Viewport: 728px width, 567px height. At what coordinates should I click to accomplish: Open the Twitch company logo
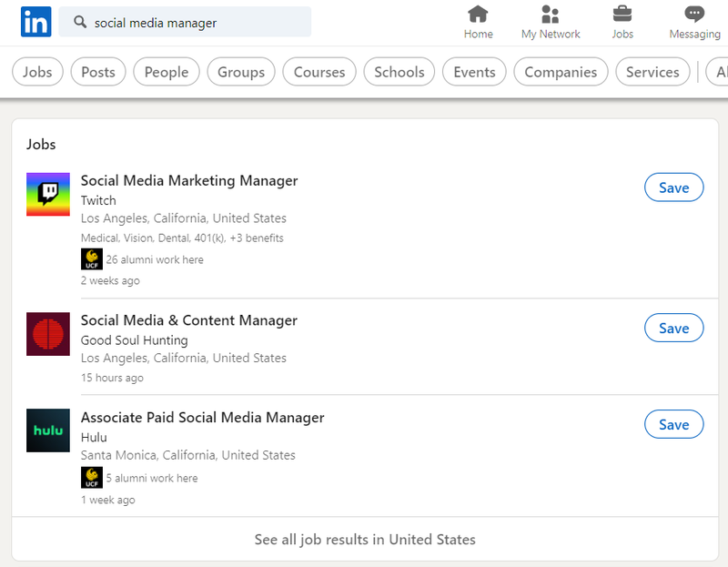pyautogui.click(x=48, y=194)
